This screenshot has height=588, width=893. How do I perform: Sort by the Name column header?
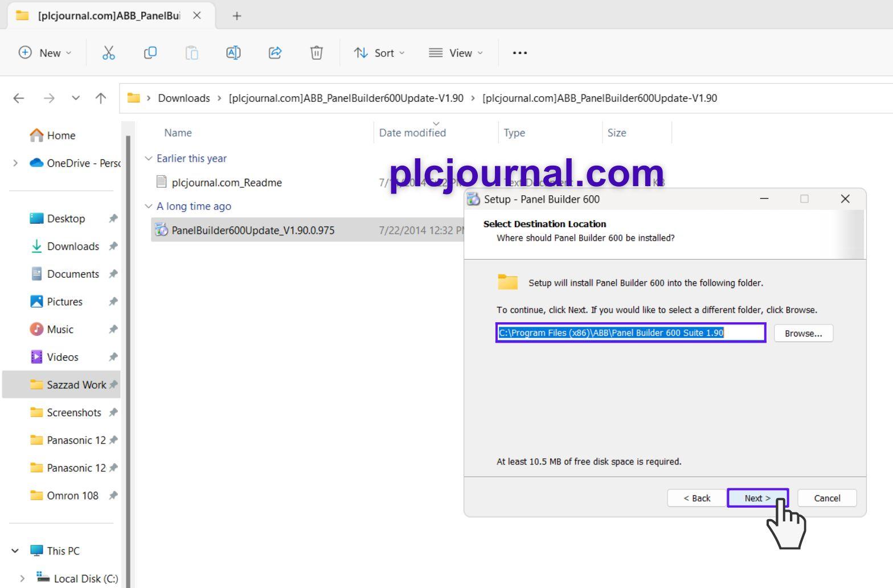[x=178, y=133]
